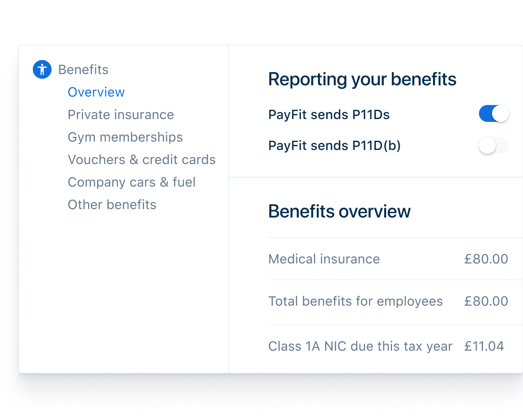This screenshot has width=523, height=420.
Task: Click the 'PayFit sends P11D(b)' label
Action: pos(334,146)
